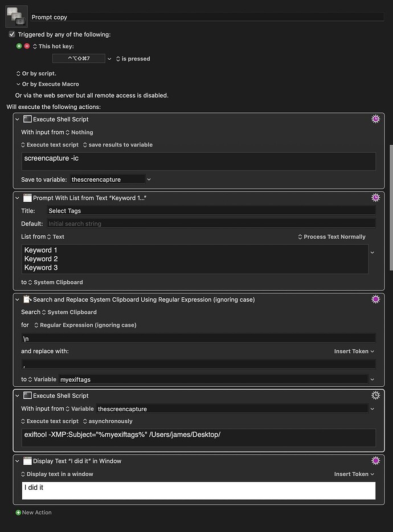This screenshot has width=393, height=532.
Task: Toggle the Triggered by any of the following checkbox
Action: pyautogui.click(x=12, y=34)
